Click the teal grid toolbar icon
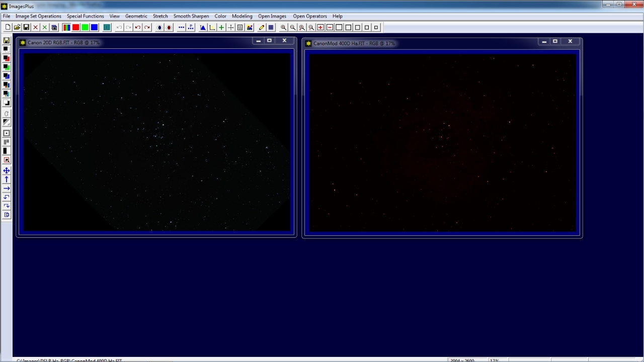Viewport: 644px width, 362px height. 107,27
